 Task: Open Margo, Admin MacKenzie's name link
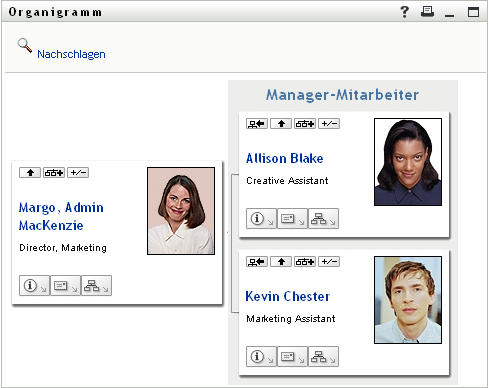(61, 216)
